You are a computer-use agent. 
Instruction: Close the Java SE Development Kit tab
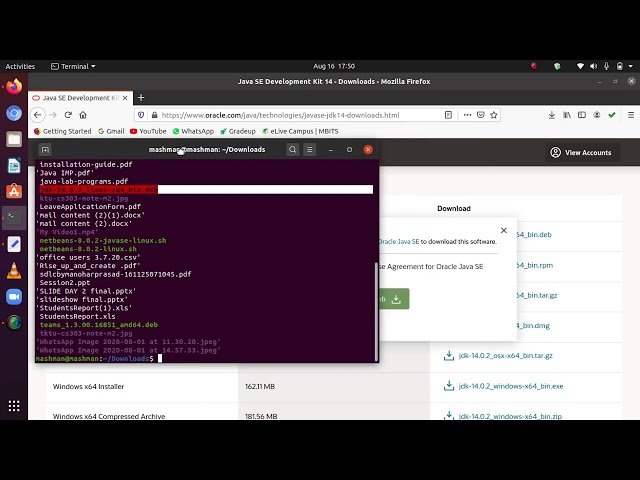click(x=125, y=98)
